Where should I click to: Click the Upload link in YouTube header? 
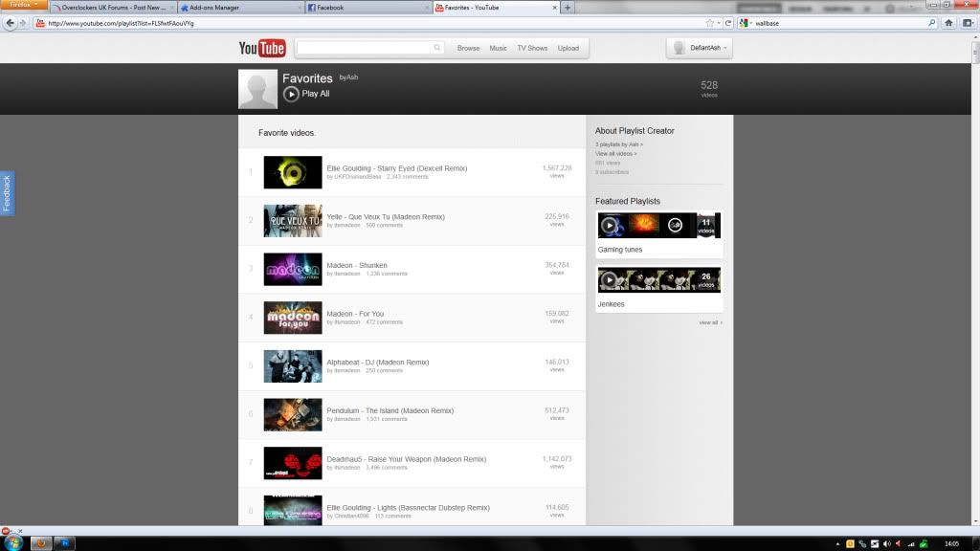click(x=568, y=48)
